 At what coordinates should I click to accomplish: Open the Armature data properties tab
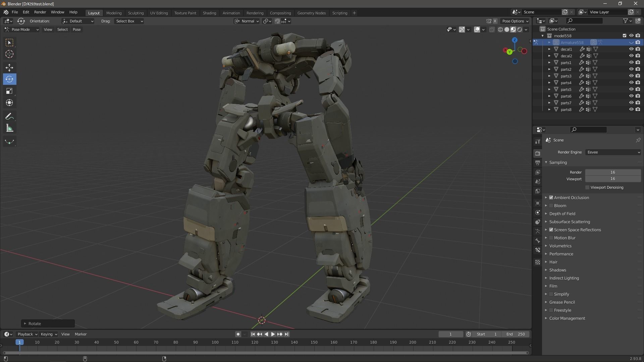(538, 231)
